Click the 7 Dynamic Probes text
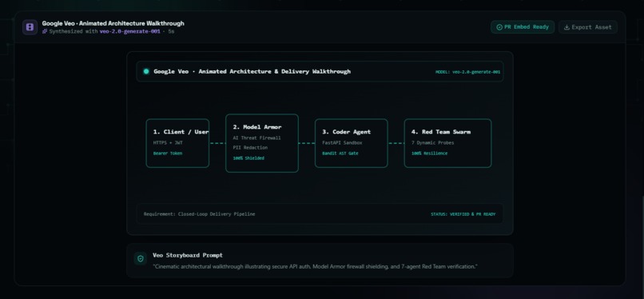 432,143
